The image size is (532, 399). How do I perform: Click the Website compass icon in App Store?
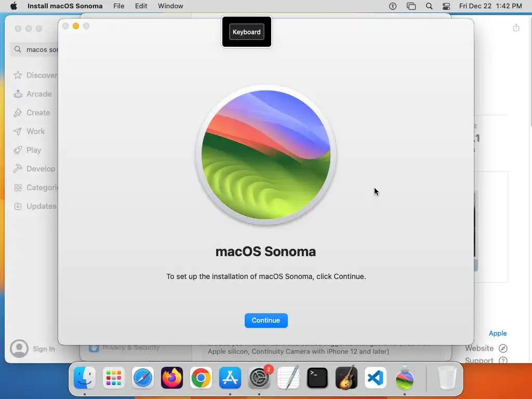tap(503, 348)
